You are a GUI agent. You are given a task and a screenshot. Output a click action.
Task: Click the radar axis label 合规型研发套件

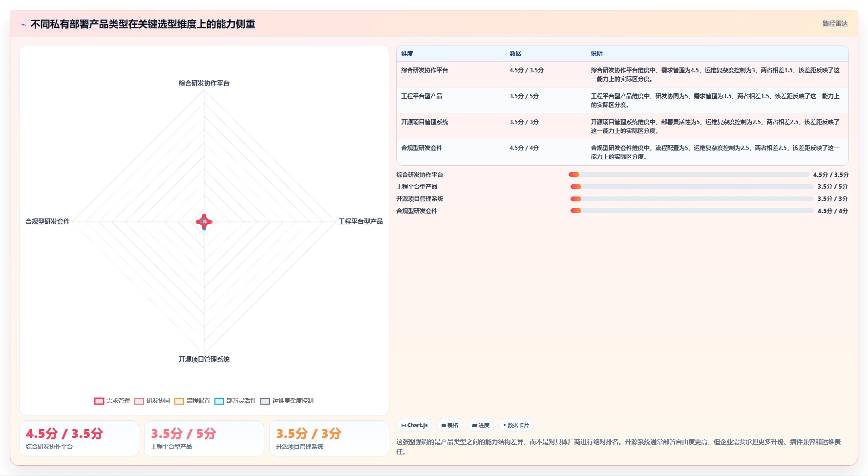click(x=47, y=221)
